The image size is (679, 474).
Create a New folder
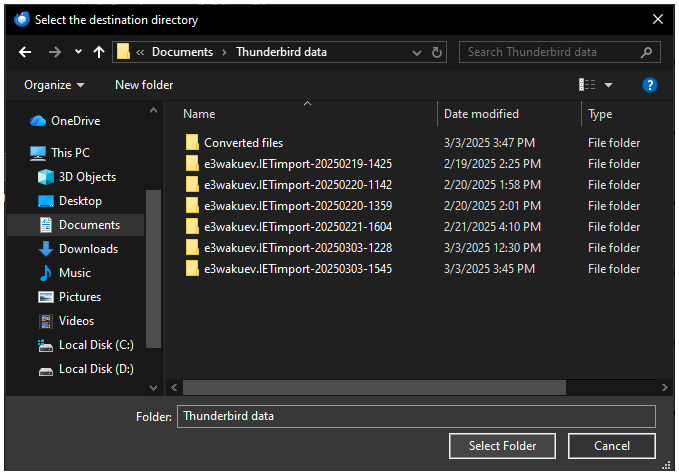pyautogui.click(x=144, y=85)
